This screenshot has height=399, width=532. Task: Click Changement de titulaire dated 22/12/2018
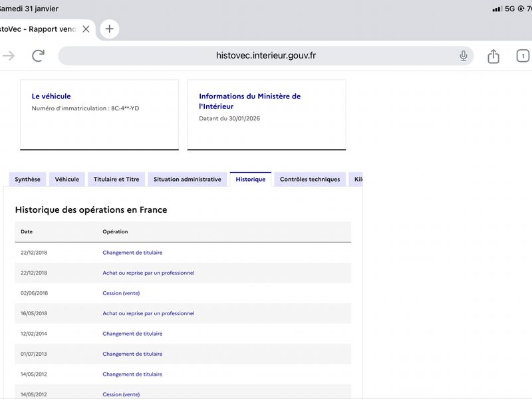click(132, 253)
